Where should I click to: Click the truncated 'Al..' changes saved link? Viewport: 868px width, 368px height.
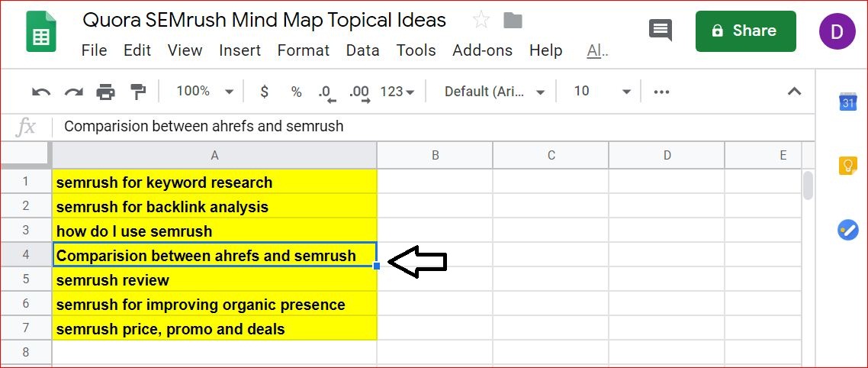point(597,50)
